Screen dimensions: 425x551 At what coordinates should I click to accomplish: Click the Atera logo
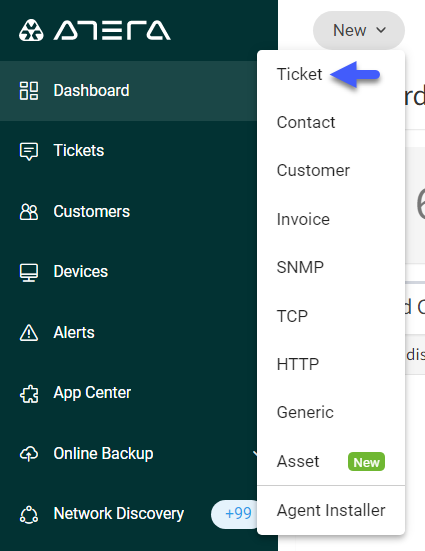click(95, 30)
